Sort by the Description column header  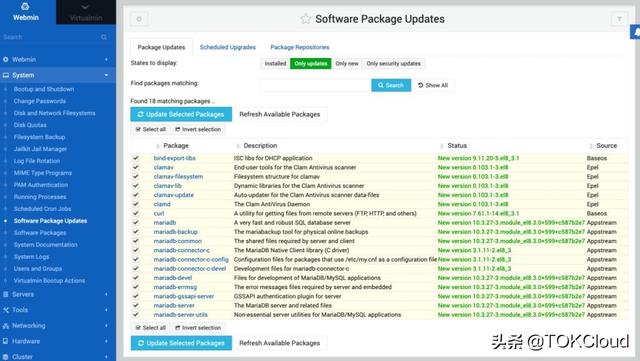coord(260,146)
